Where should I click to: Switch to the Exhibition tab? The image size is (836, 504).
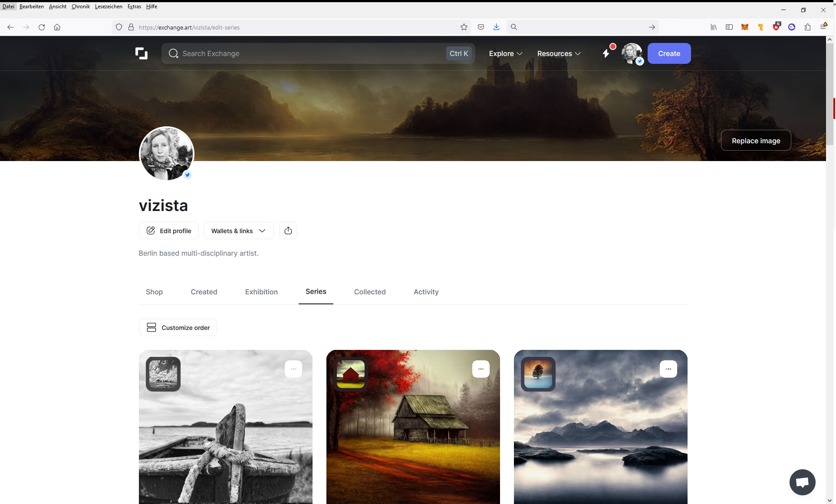point(261,292)
